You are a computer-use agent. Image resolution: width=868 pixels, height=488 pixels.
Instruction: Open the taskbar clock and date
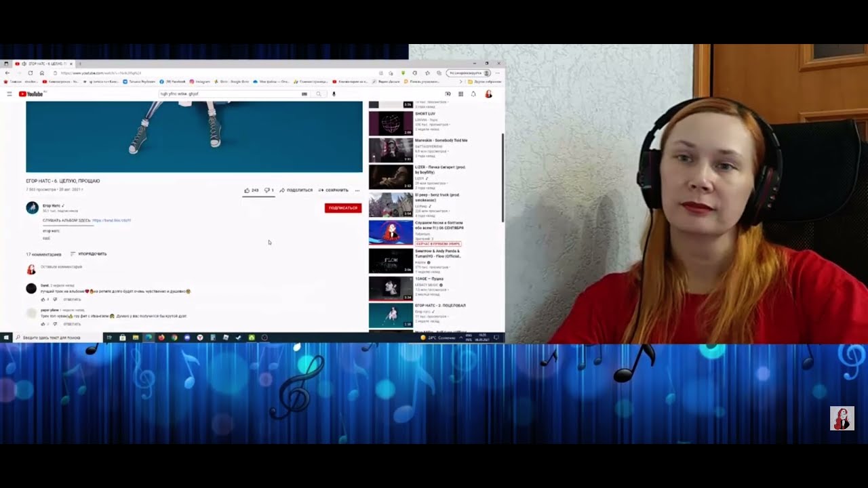coord(482,338)
